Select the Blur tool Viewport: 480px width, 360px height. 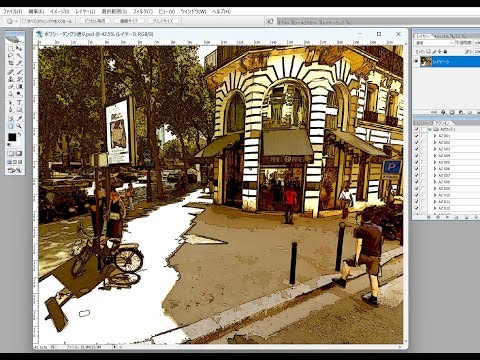tap(11, 94)
